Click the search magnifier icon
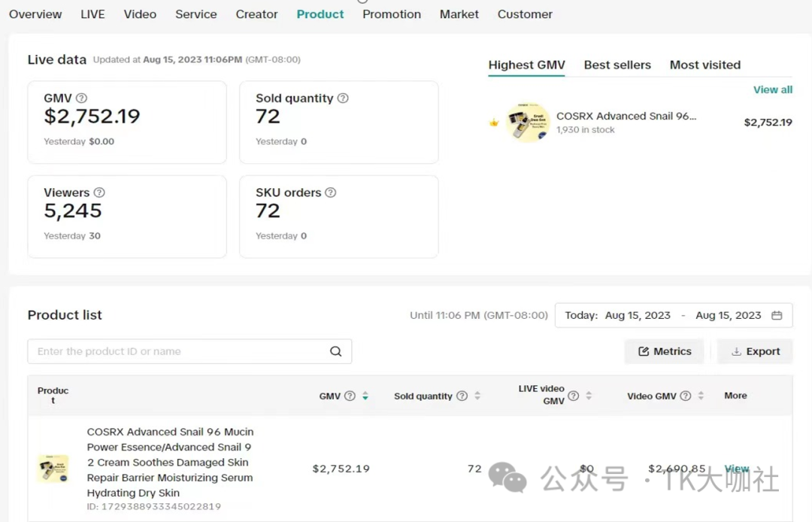812x522 pixels. pyautogui.click(x=335, y=351)
